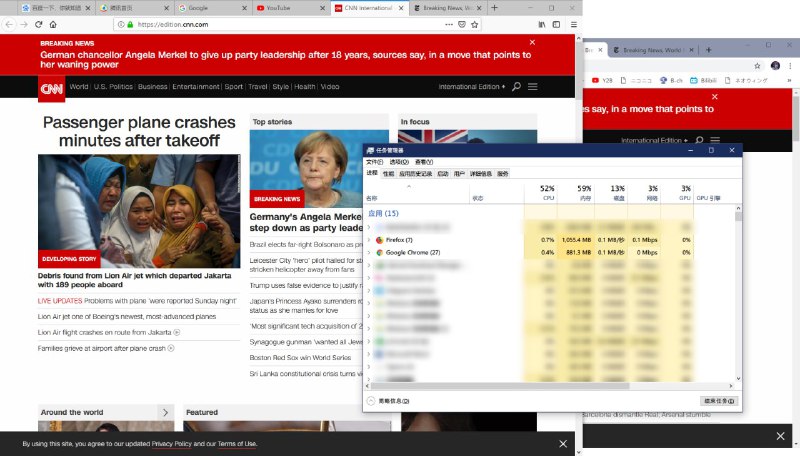800x456 pixels.
Task: Close cookie notice in Firefox window
Action: click(x=563, y=444)
